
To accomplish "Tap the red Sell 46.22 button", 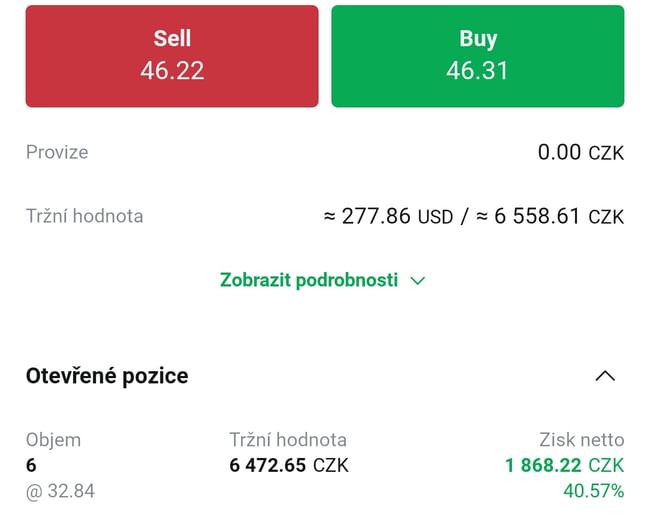I will pyautogui.click(x=172, y=56).
